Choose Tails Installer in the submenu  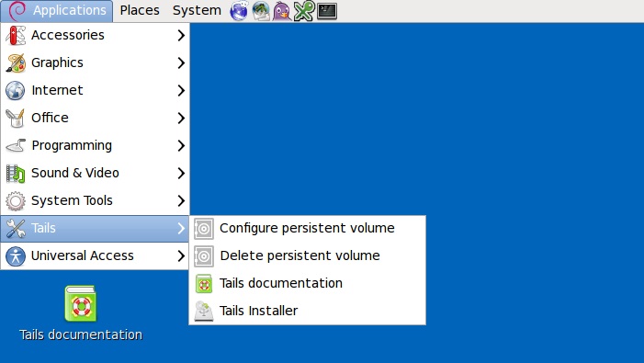click(307, 311)
